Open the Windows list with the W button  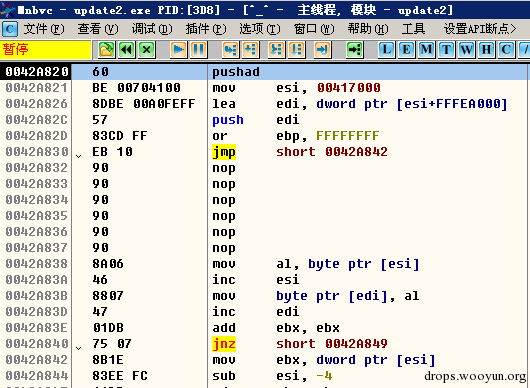tap(466, 50)
